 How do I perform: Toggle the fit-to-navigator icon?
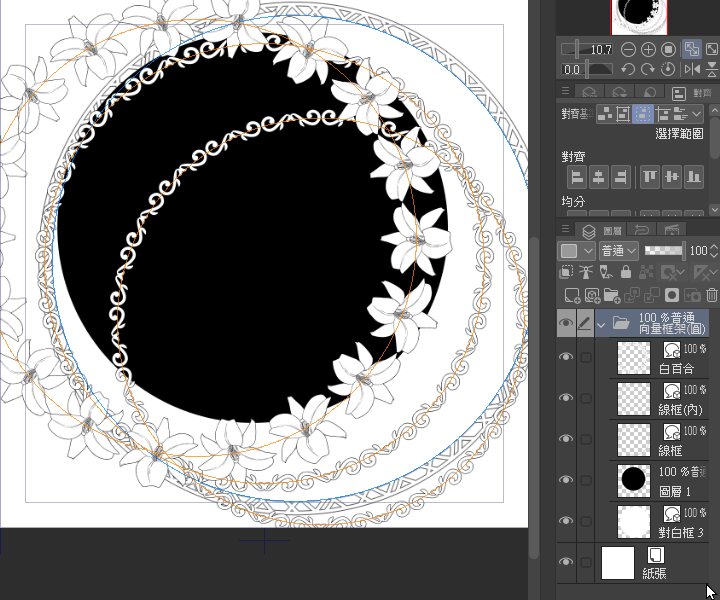pyautogui.click(x=692, y=49)
